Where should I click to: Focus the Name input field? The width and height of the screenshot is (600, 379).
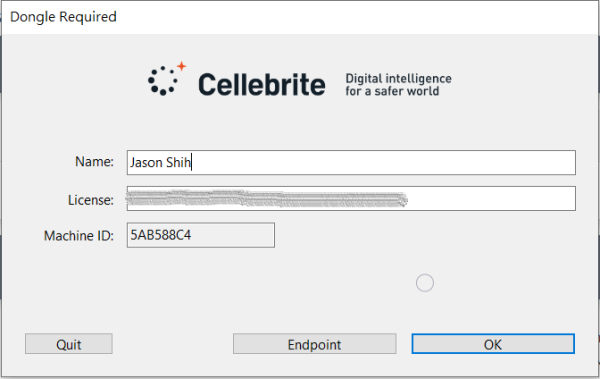click(351, 163)
